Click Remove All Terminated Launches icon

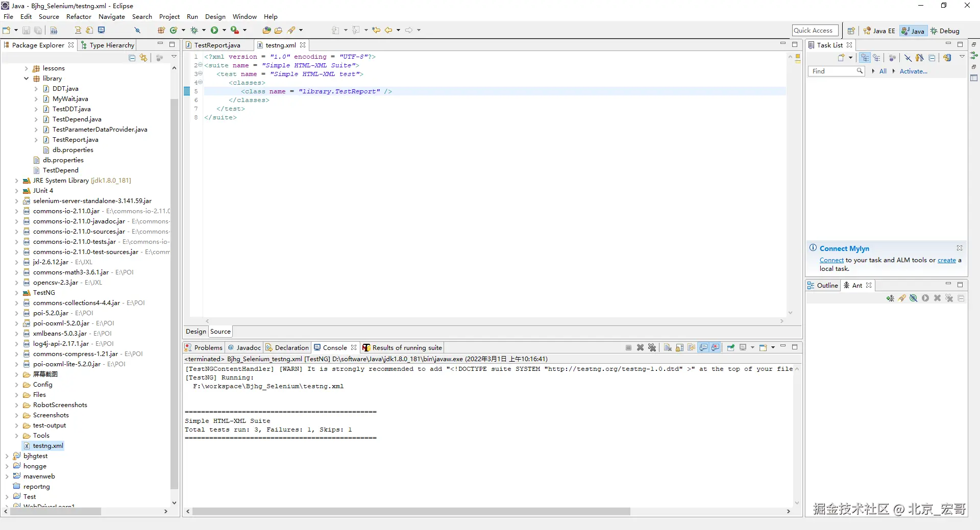pos(652,347)
